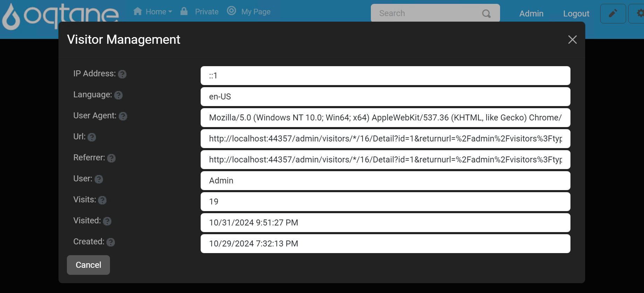Screen dimensions: 644x293
Task: Click the "Url:" label
Action: coord(79,137)
